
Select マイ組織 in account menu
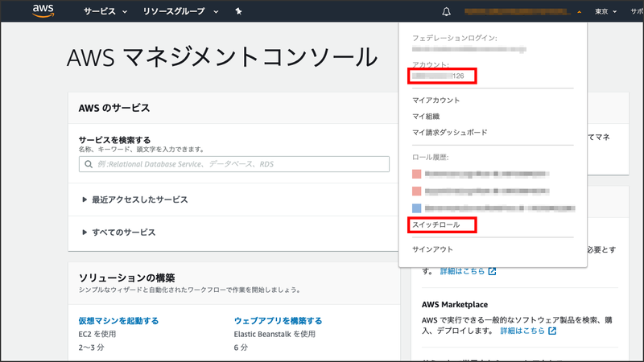426,117
